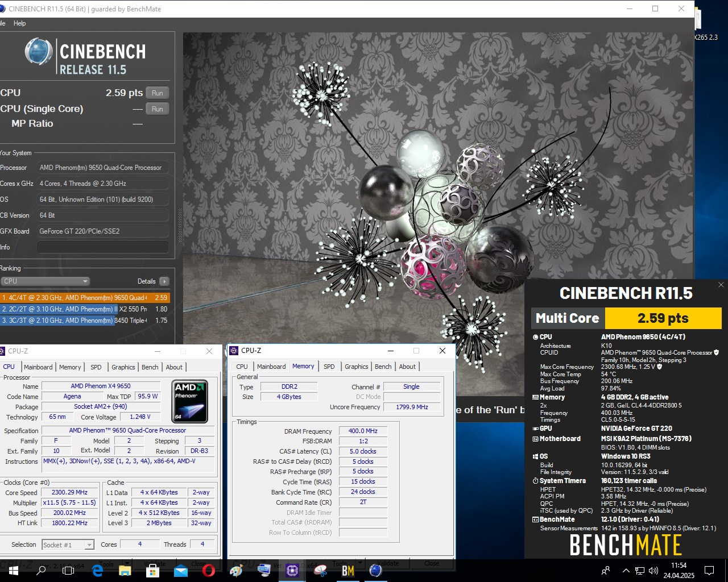Click the Motherboard icon in BenchMate panel

pos(535,439)
